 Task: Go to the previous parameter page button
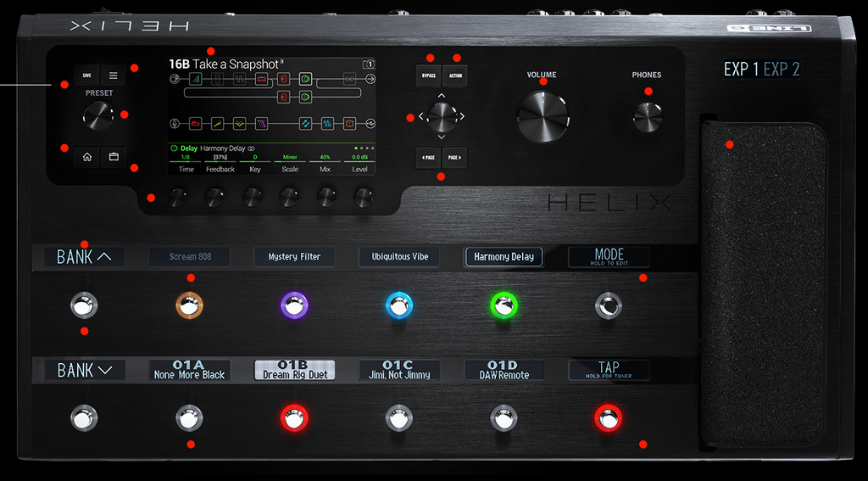click(x=428, y=158)
